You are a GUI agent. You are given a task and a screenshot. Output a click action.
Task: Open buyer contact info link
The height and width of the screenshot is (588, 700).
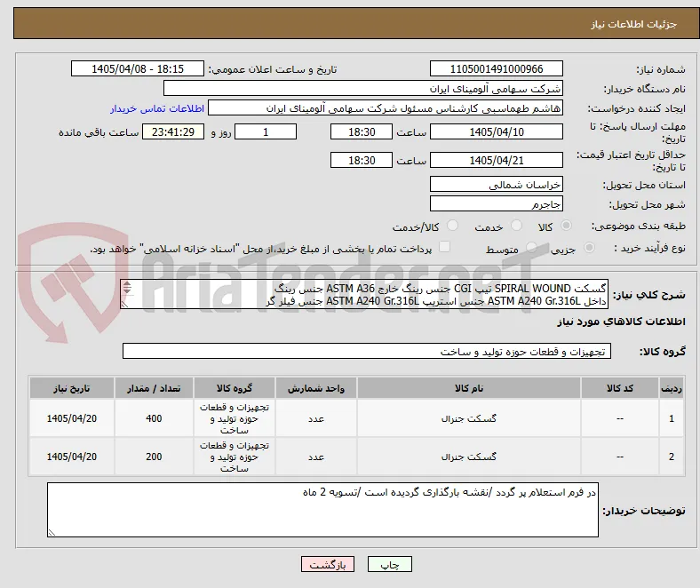pos(157,108)
